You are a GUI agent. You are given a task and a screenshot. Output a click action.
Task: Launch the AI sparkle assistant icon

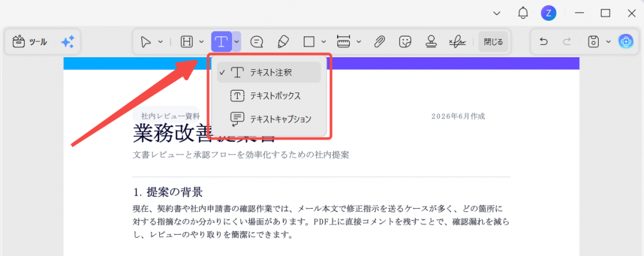[67, 42]
